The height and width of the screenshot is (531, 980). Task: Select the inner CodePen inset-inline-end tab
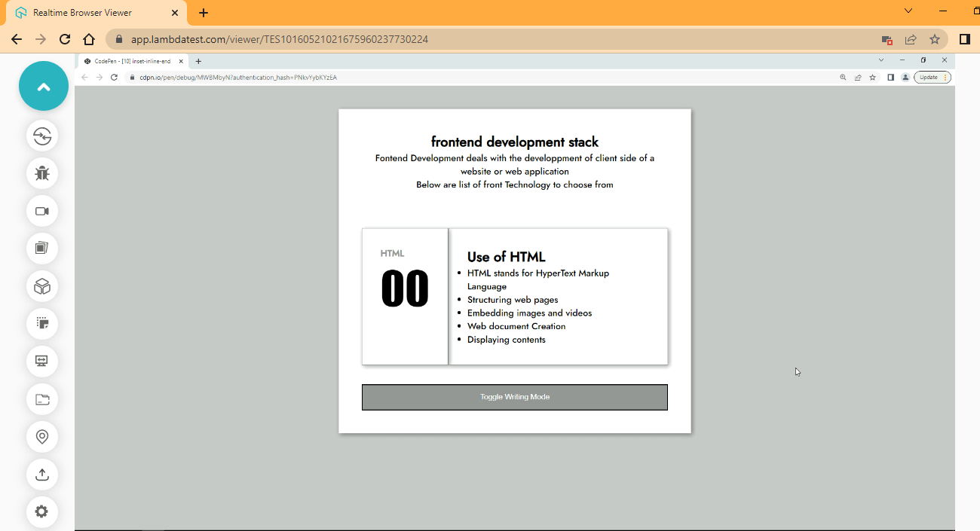(x=133, y=61)
